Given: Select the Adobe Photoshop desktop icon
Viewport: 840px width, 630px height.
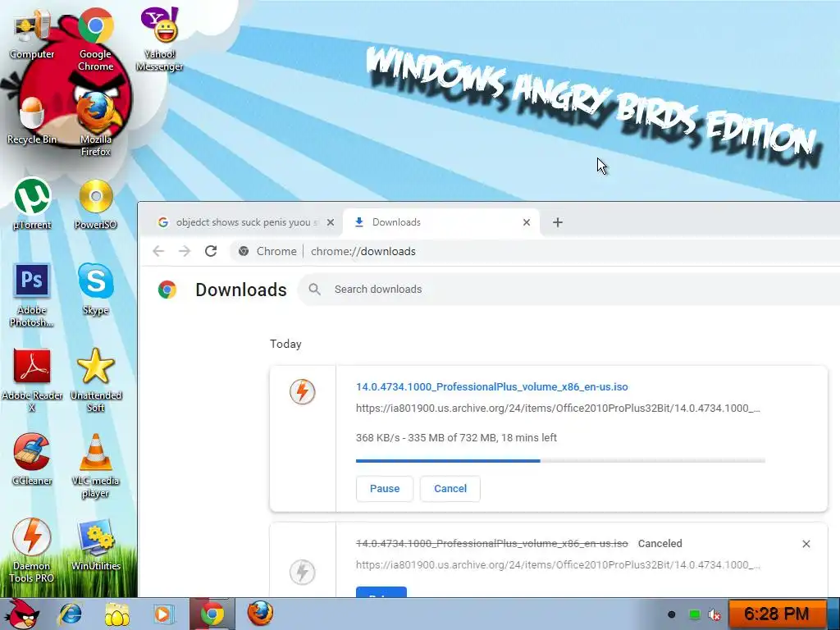Looking at the screenshot, I should tap(32, 294).
